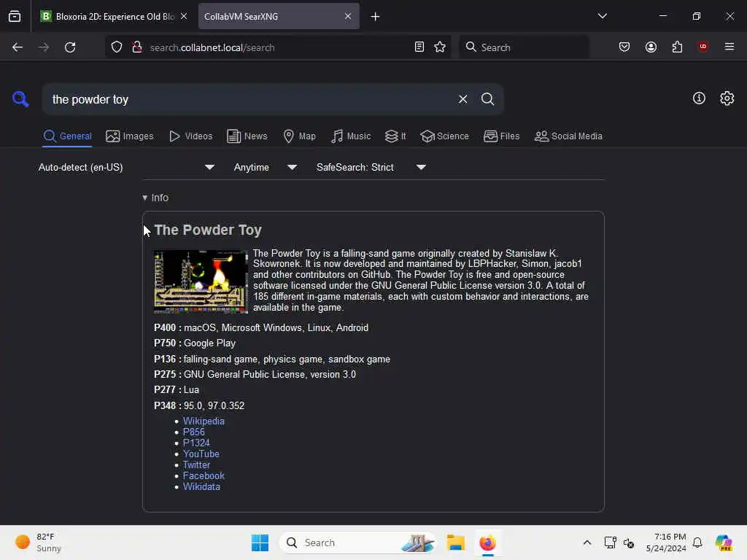Switch to Map search category

[299, 136]
